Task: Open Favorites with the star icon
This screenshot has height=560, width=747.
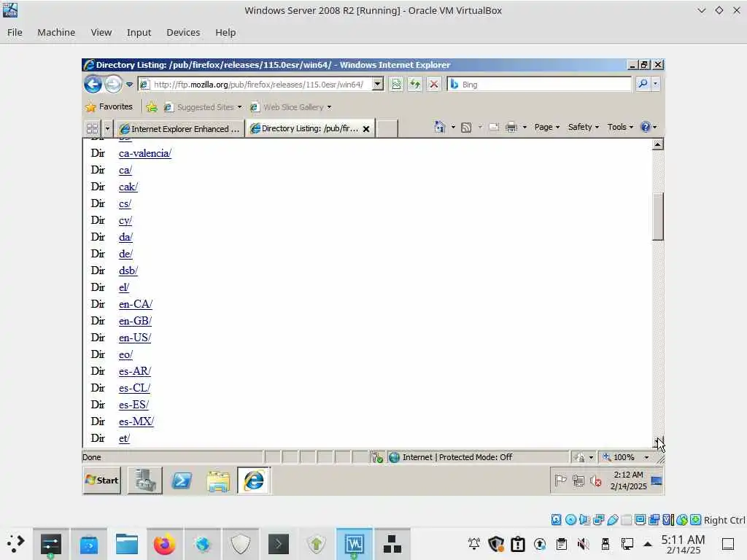Action: coord(90,107)
